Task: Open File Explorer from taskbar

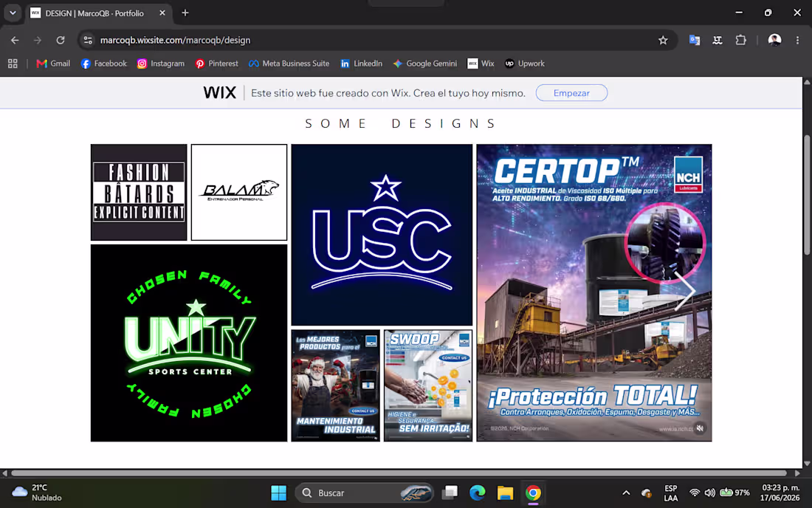Action: 505,492
